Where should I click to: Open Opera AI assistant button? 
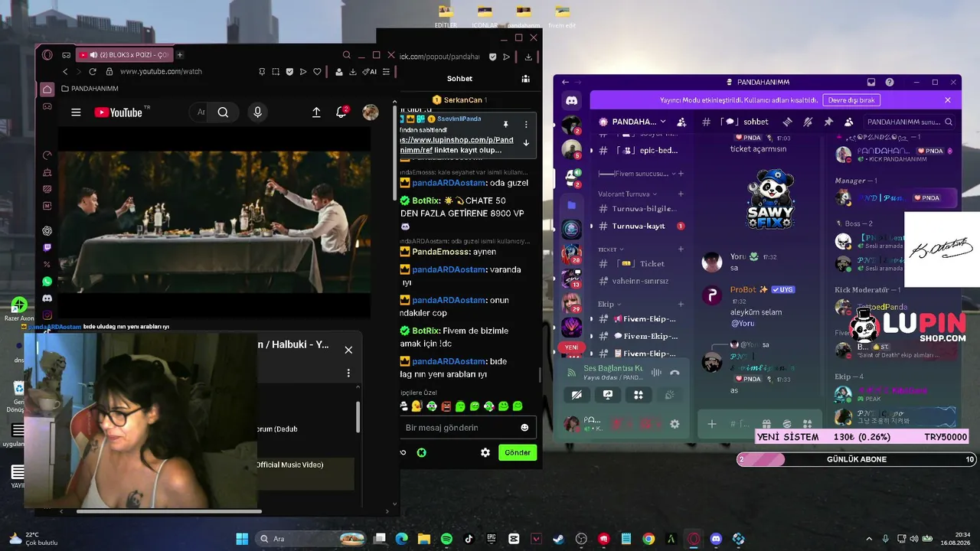tap(371, 71)
